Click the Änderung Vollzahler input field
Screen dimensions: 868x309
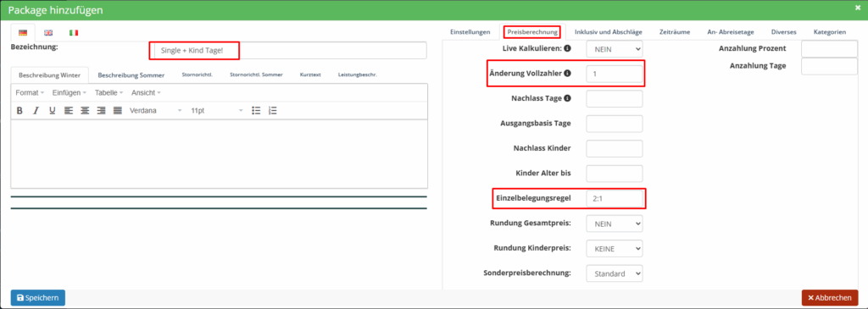[x=615, y=74]
